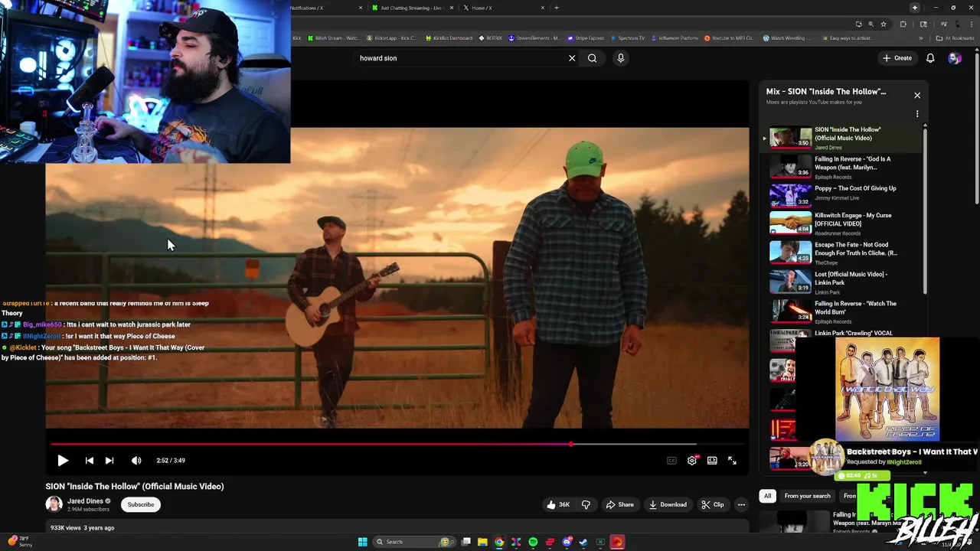980x551 pixels.
Task: Open Steam from the taskbar
Action: point(583,542)
